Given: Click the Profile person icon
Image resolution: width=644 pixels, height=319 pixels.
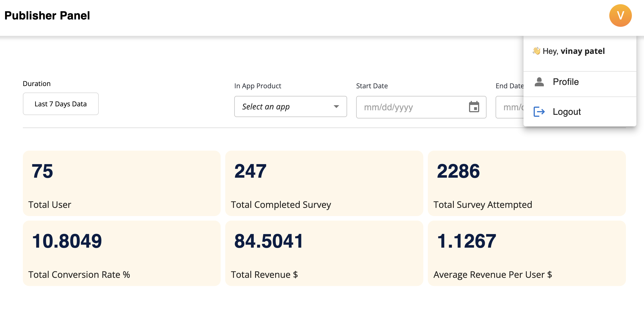Looking at the screenshot, I should click(539, 82).
